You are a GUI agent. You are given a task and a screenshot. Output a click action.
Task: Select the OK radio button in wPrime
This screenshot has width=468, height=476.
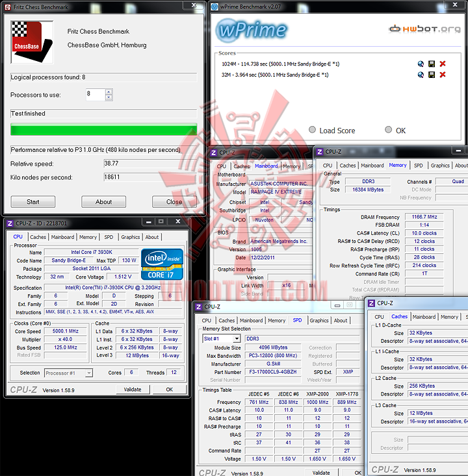[389, 130]
